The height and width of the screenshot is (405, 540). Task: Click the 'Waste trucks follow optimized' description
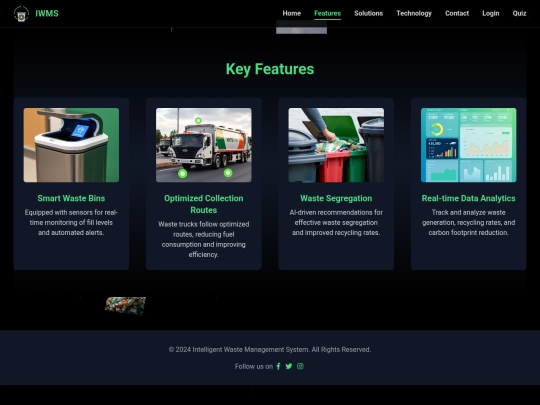[x=204, y=239]
